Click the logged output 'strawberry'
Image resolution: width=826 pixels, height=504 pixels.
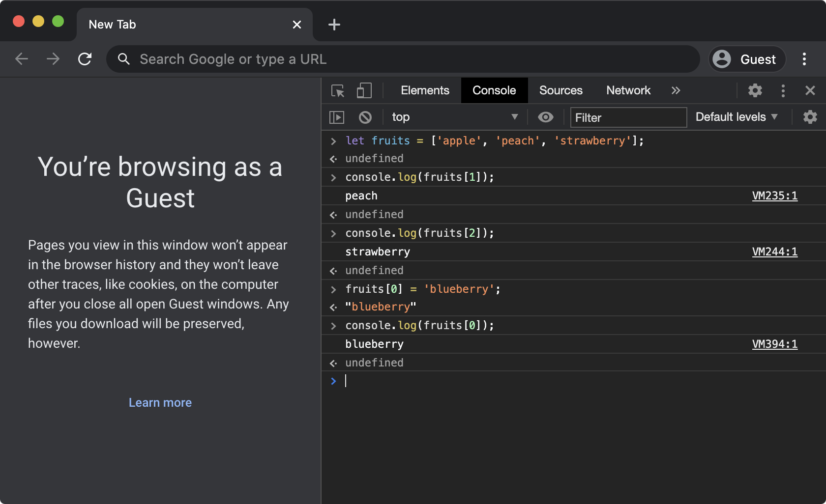pyautogui.click(x=378, y=252)
